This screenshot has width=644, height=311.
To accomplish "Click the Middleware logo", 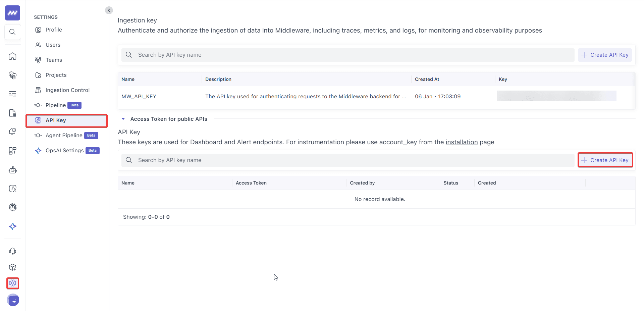I will 12,13.
